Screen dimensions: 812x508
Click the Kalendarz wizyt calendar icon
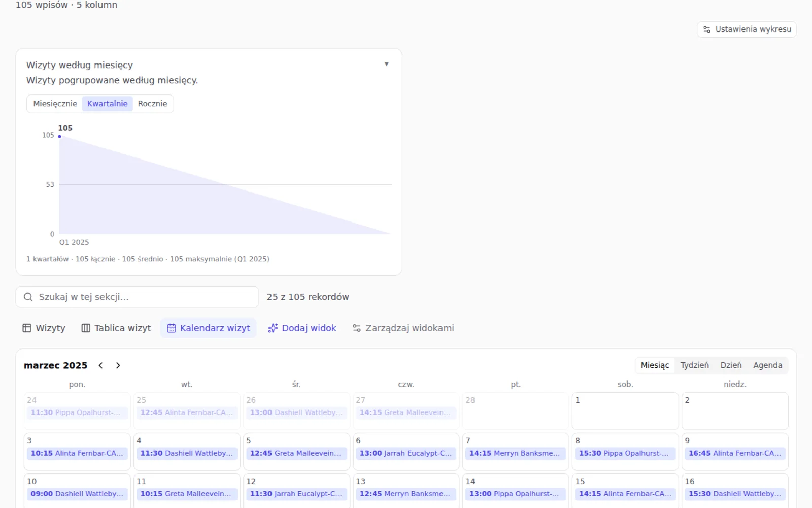pyautogui.click(x=172, y=328)
